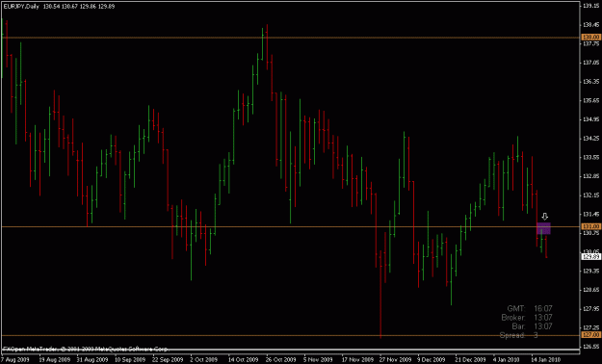
Task: Click the orange 131.00 level price tag
Action: pos(591,226)
